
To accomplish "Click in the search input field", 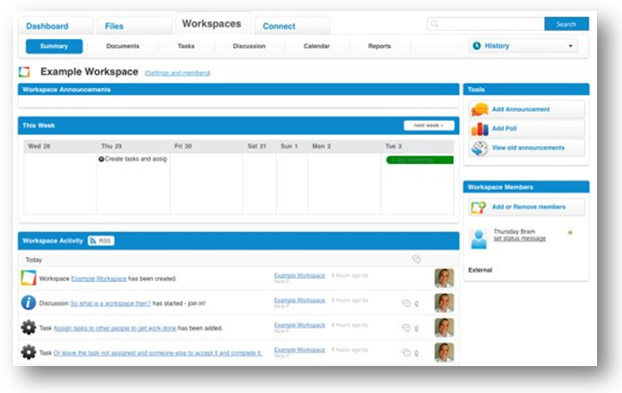I will pos(486,24).
